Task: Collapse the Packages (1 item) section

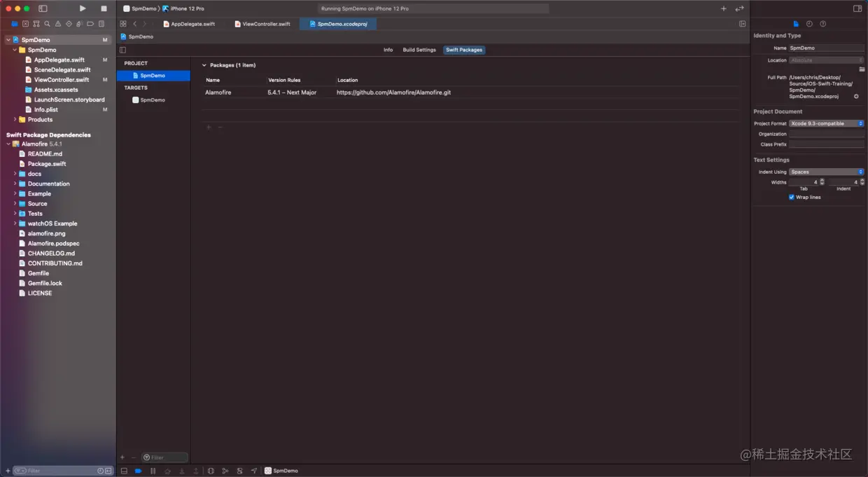Action: (x=204, y=65)
